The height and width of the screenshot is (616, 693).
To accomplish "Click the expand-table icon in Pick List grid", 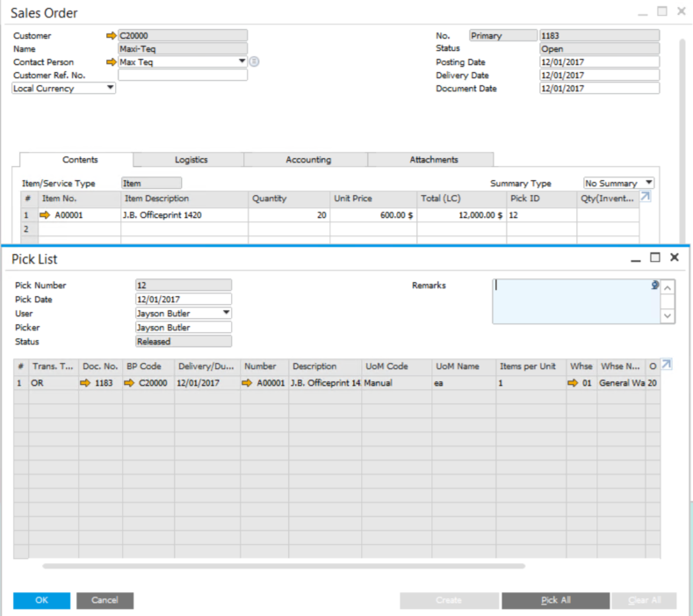I will [666, 365].
